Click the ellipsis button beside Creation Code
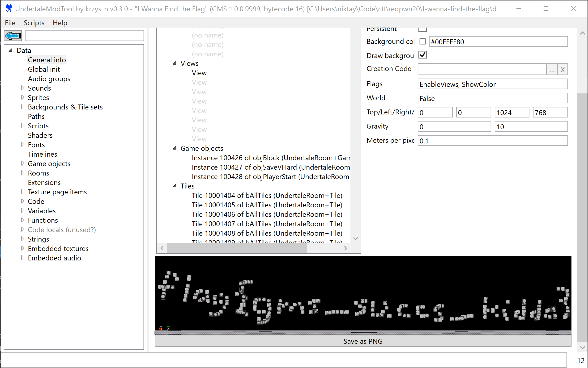Viewport: 588px width, 368px height. point(552,70)
